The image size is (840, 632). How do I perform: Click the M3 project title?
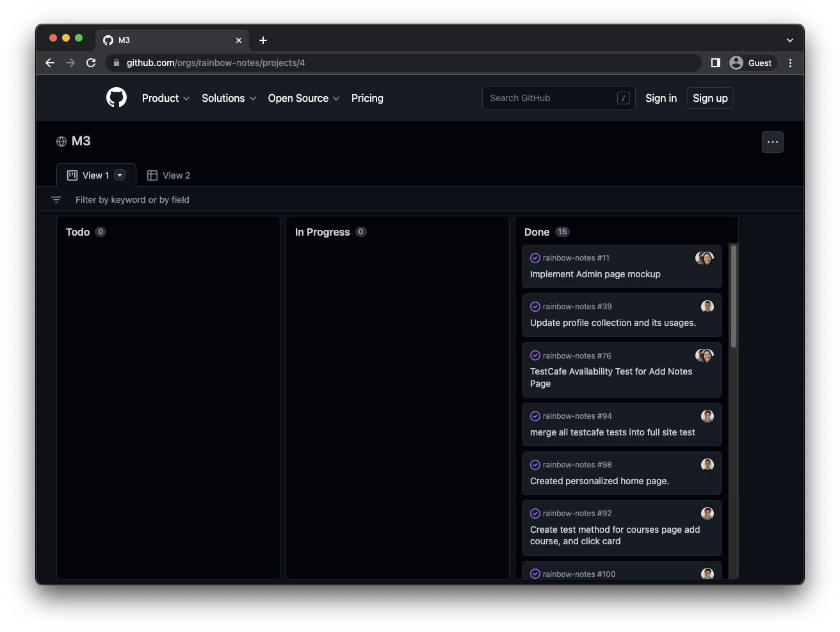(x=81, y=141)
